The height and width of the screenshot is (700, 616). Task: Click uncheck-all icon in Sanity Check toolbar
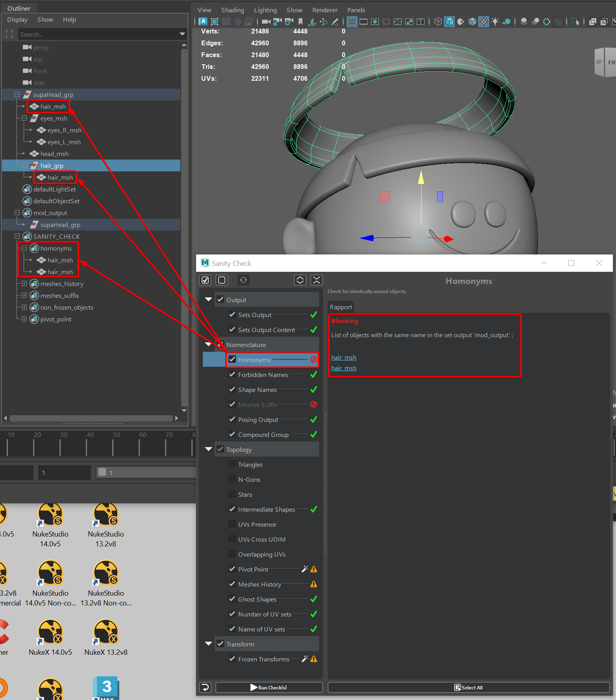coord(222,280)
